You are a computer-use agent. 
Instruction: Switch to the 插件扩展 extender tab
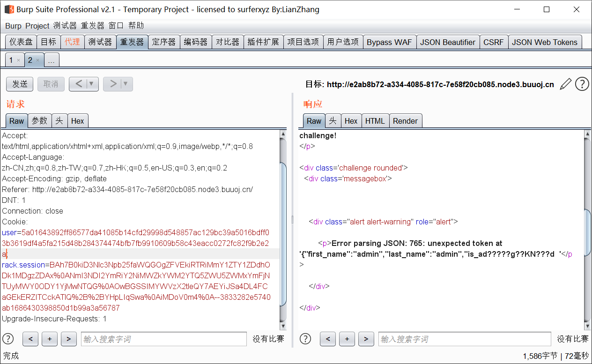[x=263, y=42]
